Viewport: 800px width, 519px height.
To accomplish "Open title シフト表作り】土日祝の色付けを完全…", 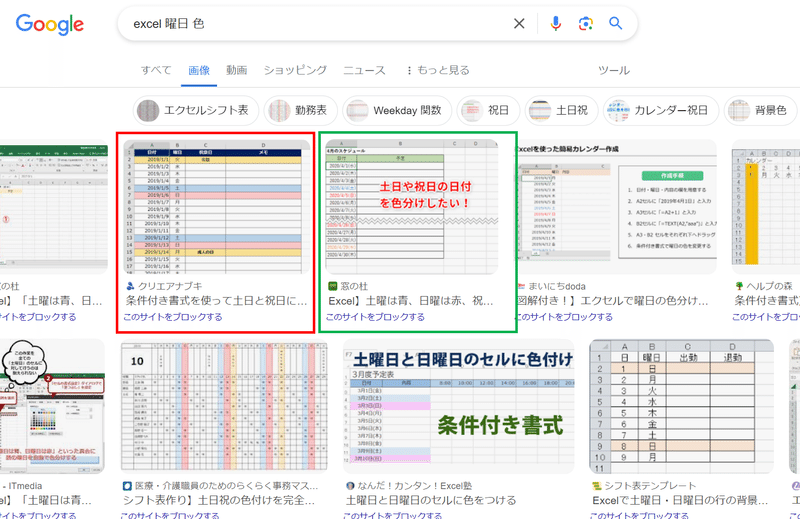I will click(x=219, y=500).
